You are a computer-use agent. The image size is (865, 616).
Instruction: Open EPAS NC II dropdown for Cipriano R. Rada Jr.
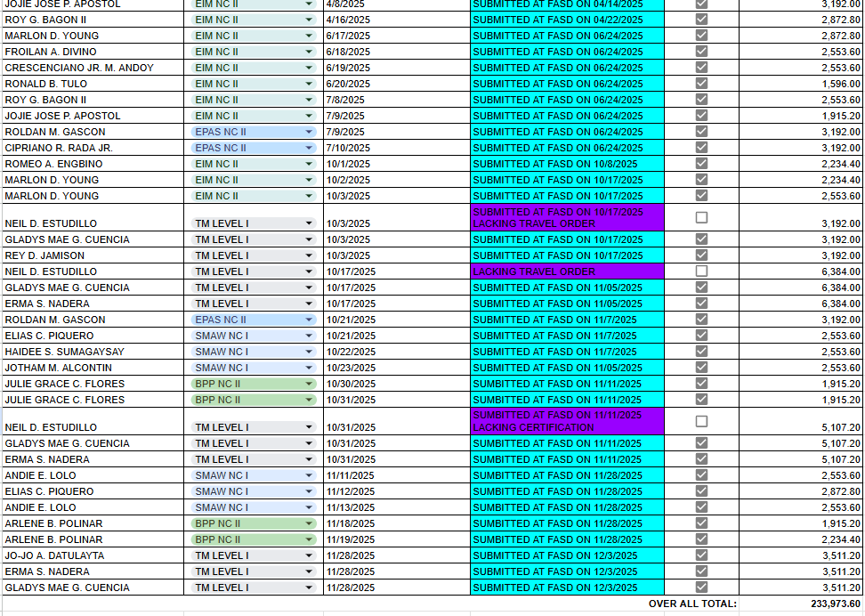pyautogui.click(x=309, y=148)
